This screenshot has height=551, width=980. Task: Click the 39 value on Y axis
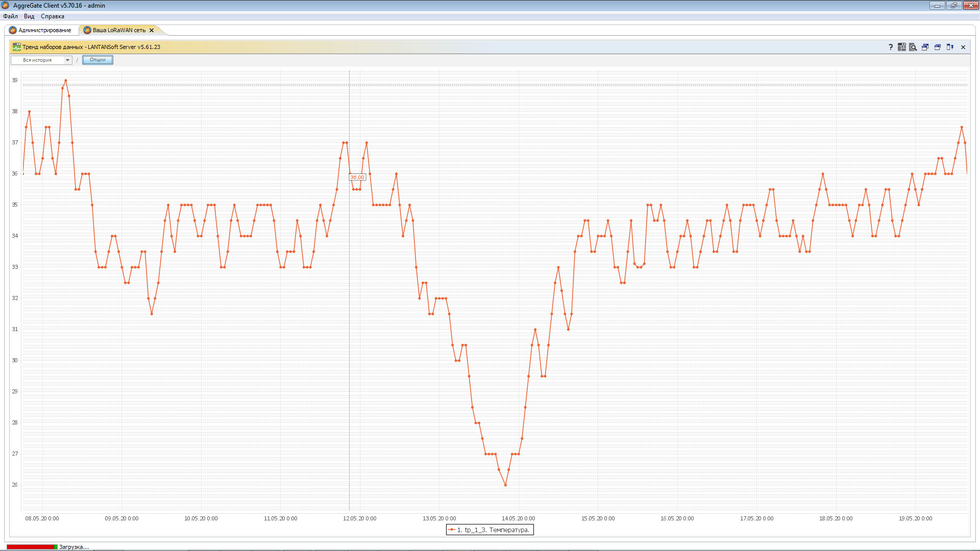pyautogui.click(x=15, y=80)
